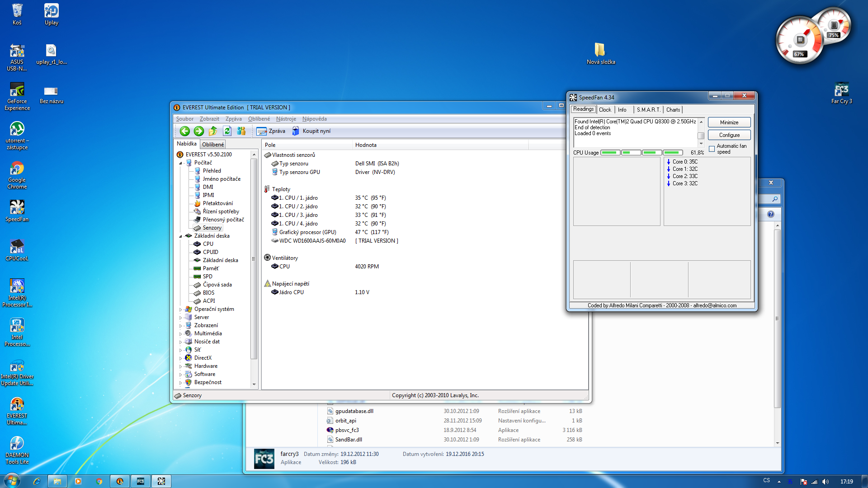868x488 pixels.
Task: Enable Automatic fan speed checkbox
Action: [712, 149]
